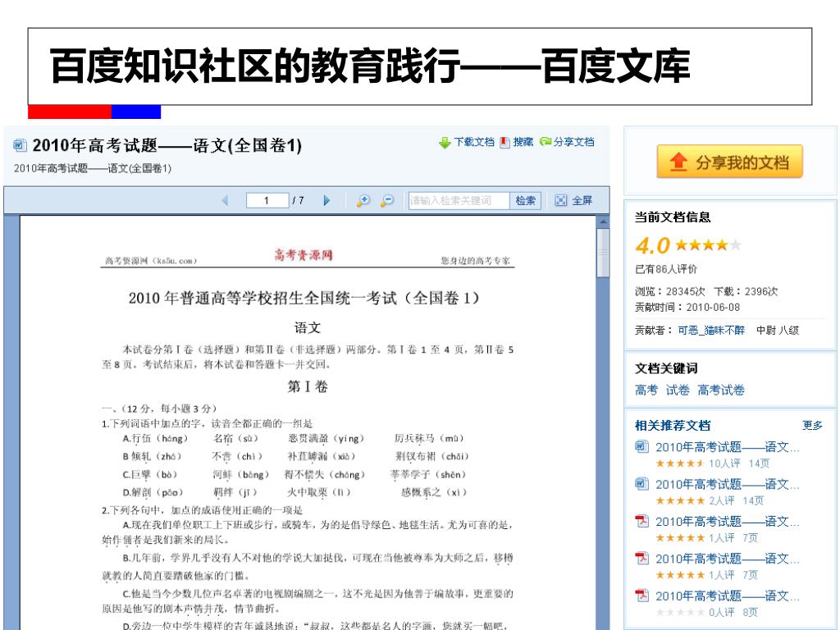Click 下载文档 link

click(x=474, y=142)
